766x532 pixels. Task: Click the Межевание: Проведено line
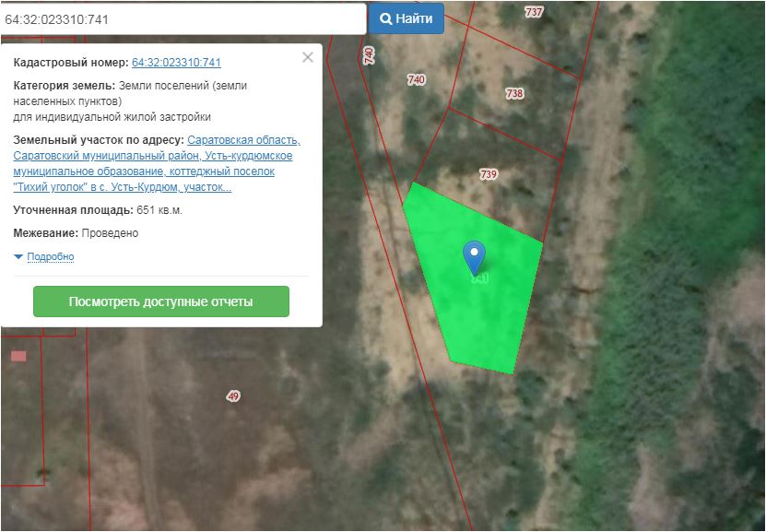76,233
